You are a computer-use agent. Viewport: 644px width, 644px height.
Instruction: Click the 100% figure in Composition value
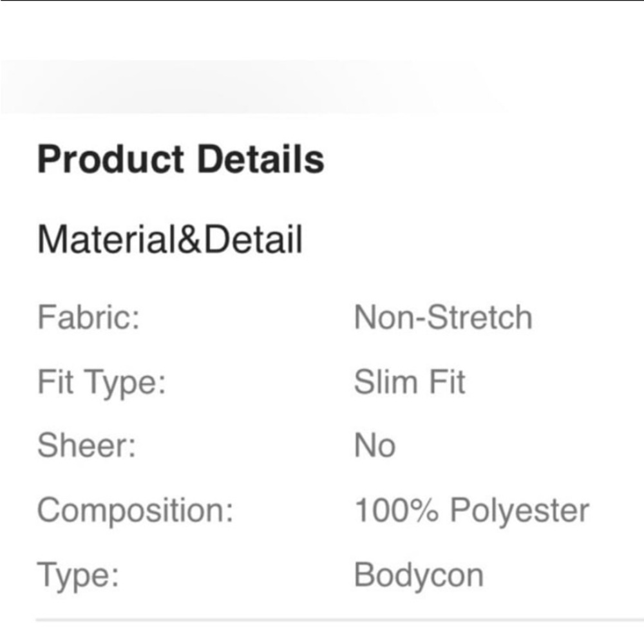click(x=396, y=510)
